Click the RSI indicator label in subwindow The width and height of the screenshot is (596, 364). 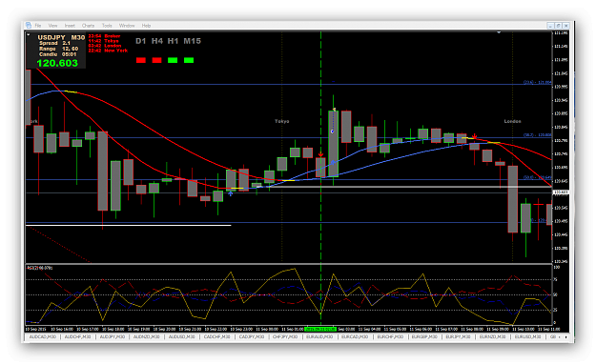(39, 268)
